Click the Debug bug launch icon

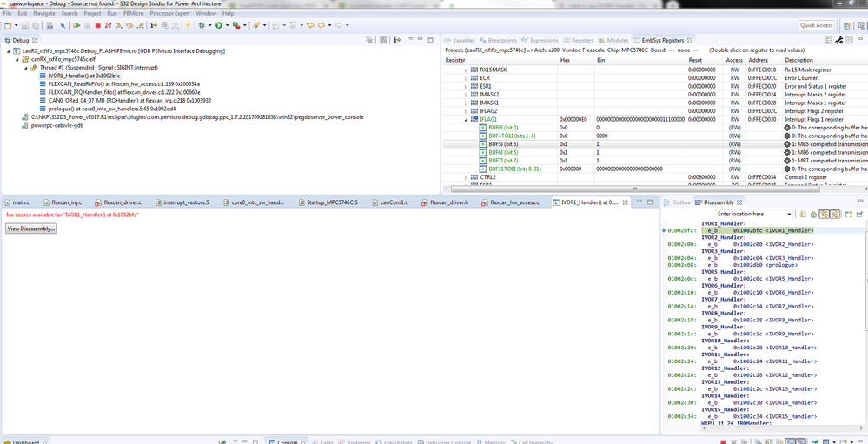pyautogui.click(x=202, y=25)
